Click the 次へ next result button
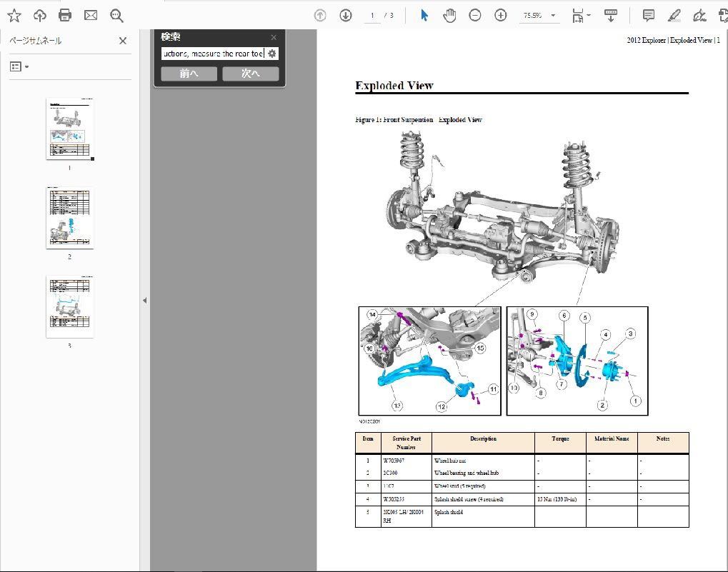The image size is (728, 572). point(251,74)
